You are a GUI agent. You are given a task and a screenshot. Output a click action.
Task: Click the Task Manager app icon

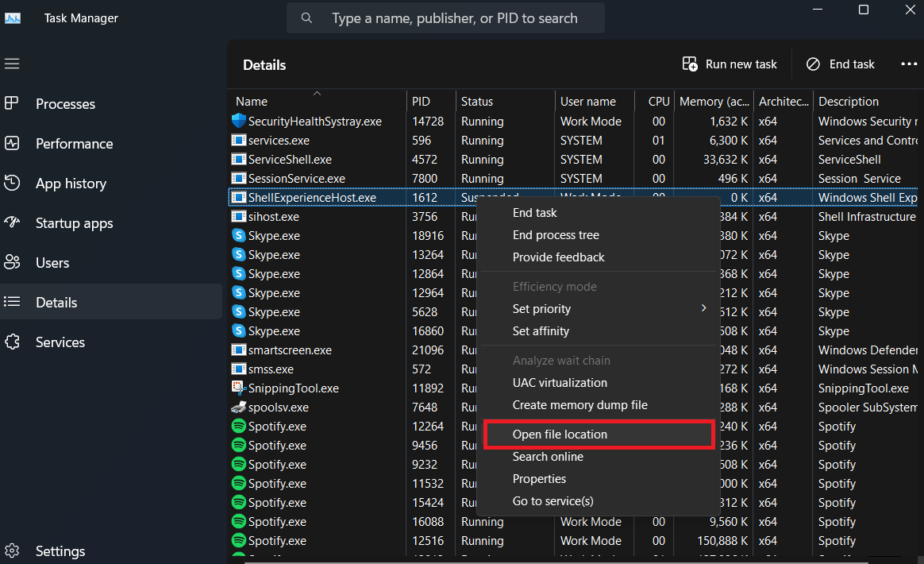pos(13,18)
